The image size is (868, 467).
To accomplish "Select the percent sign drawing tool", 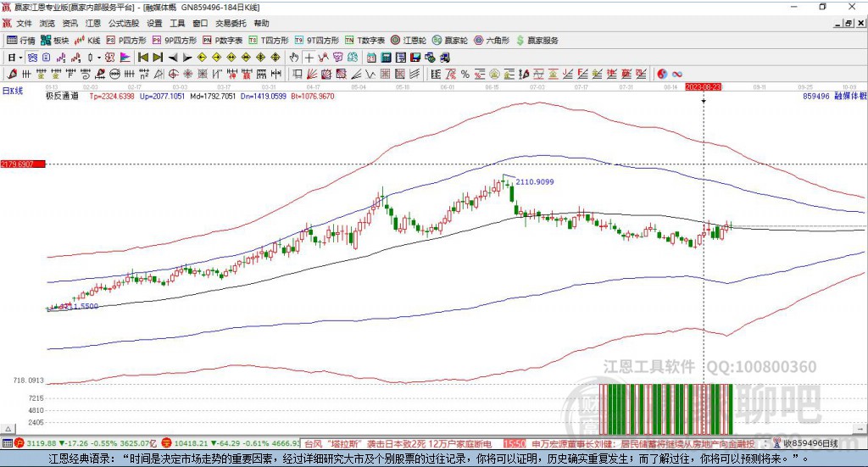I will [x=465, y=74].
